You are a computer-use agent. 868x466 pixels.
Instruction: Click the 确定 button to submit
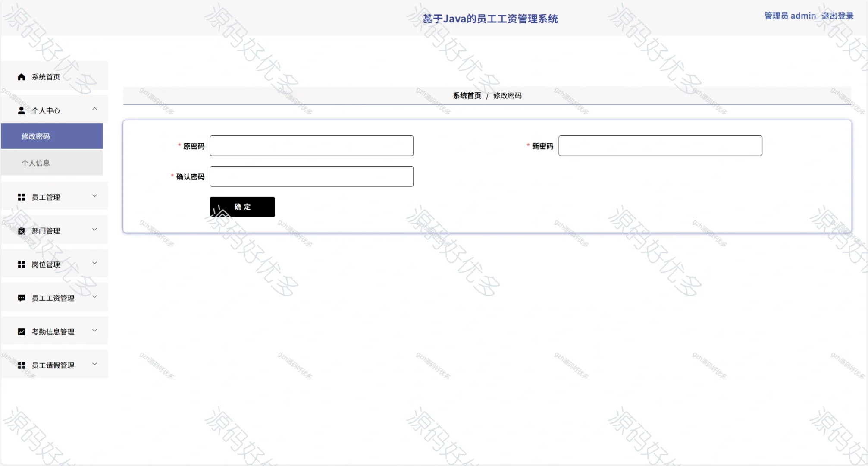(x=242, y=207)
